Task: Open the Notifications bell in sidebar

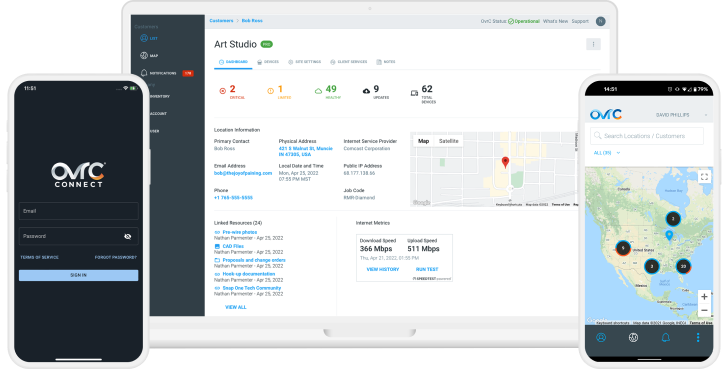Action: point(144,73)
